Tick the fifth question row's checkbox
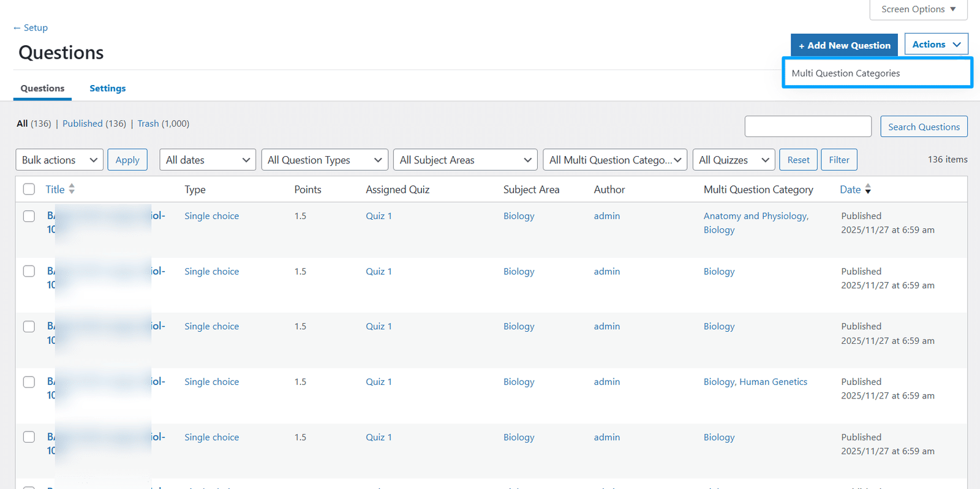The image size is (980, 489). coord(29,437)
